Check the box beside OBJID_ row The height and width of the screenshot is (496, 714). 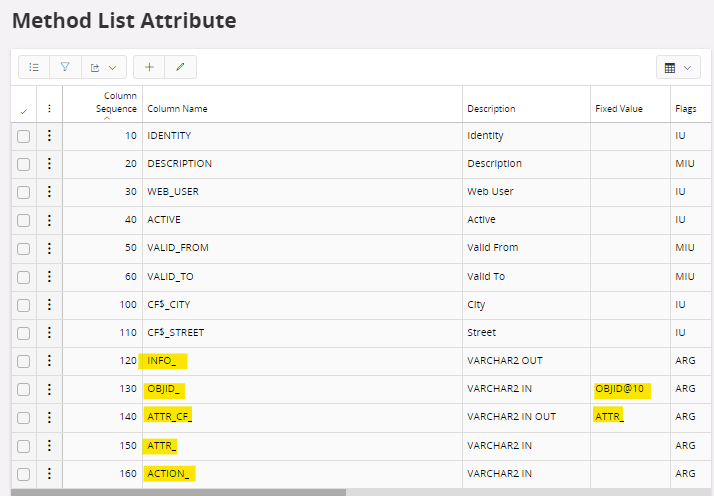coord(24,389)
